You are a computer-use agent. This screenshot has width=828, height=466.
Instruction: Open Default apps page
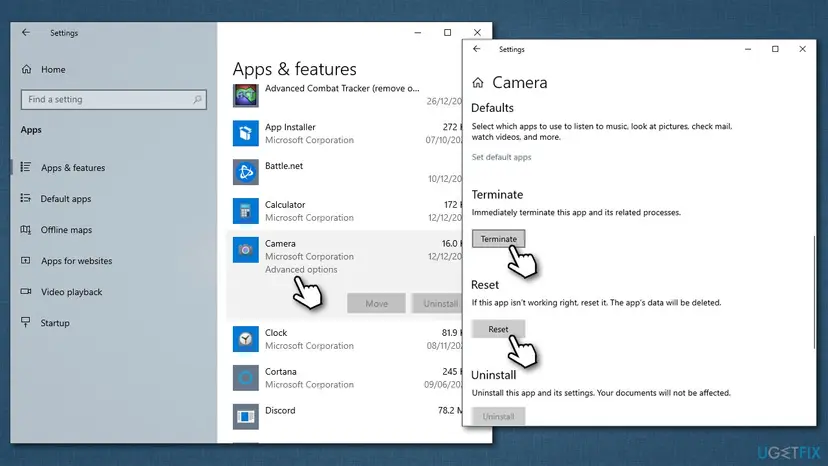click(66, 199)
